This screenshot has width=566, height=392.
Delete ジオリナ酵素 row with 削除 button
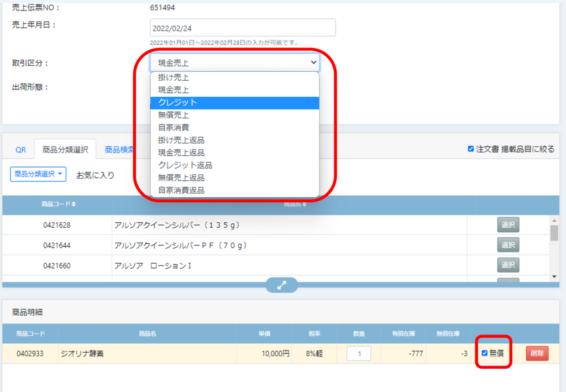click(x=537, y=353)
